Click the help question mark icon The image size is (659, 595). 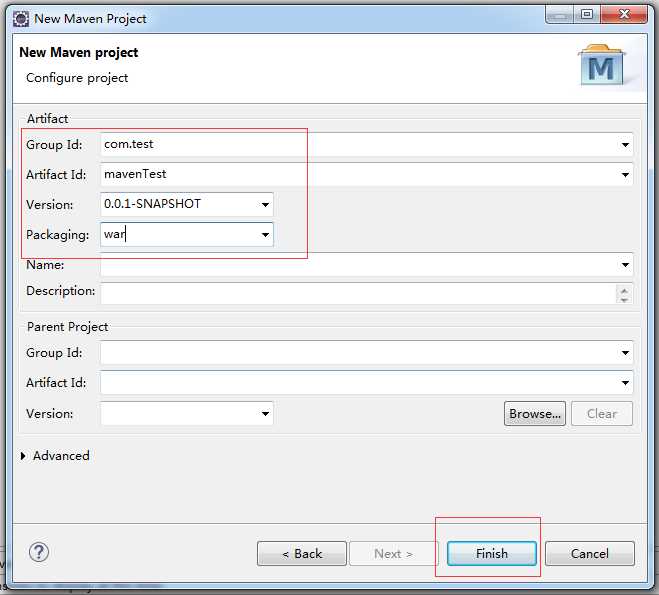(39, 552)
